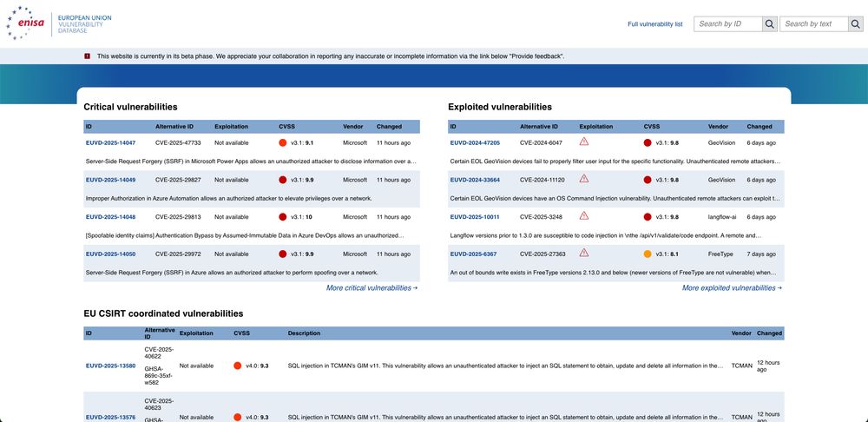Click the CVE-2025-27363 alternative ID
The height and width of the screenshot is (422, 868).
coord(542,254)
